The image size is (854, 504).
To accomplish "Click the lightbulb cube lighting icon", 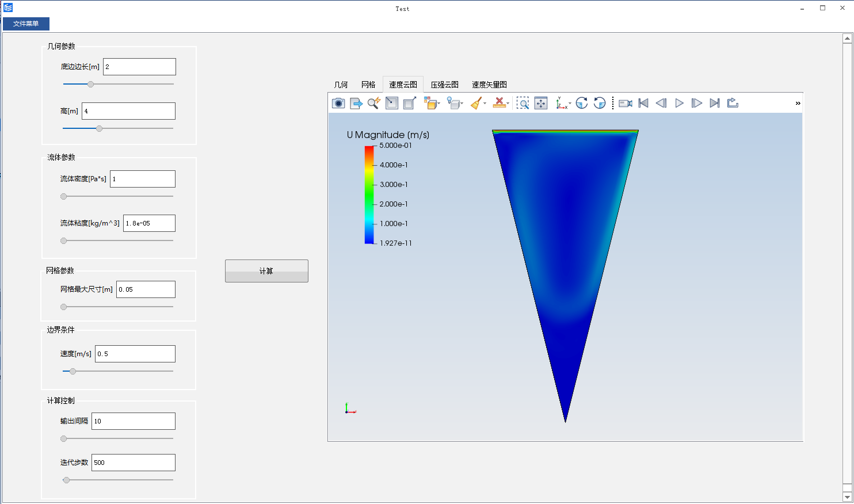I will tap(453, 103).
